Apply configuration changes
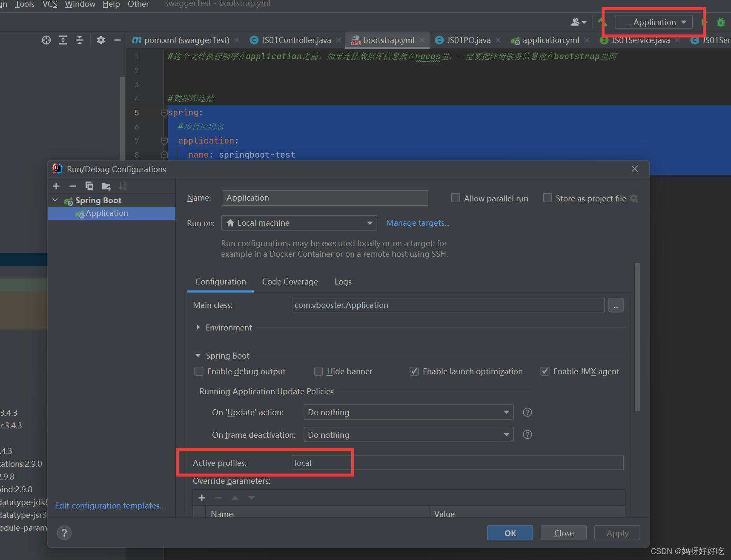 (616, 532)
